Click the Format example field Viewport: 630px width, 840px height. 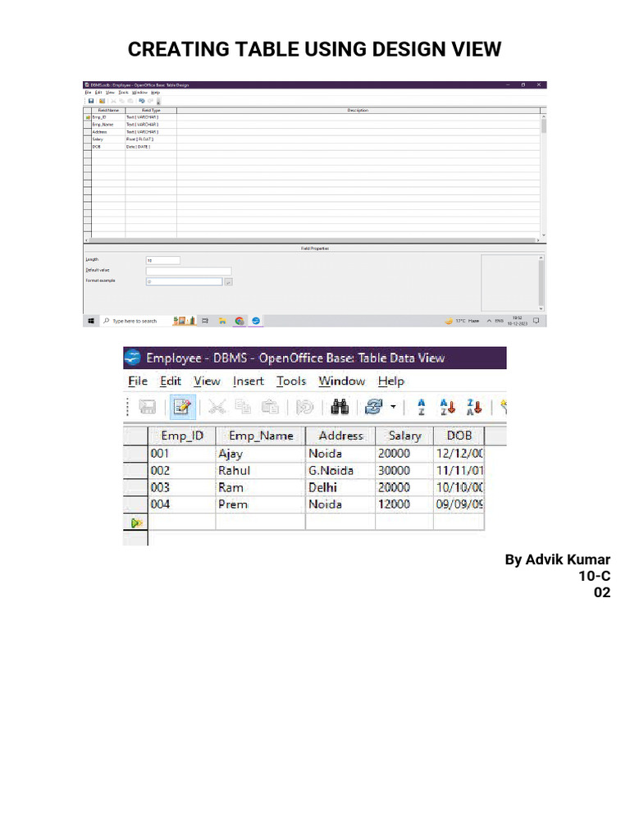coord(184,281)
